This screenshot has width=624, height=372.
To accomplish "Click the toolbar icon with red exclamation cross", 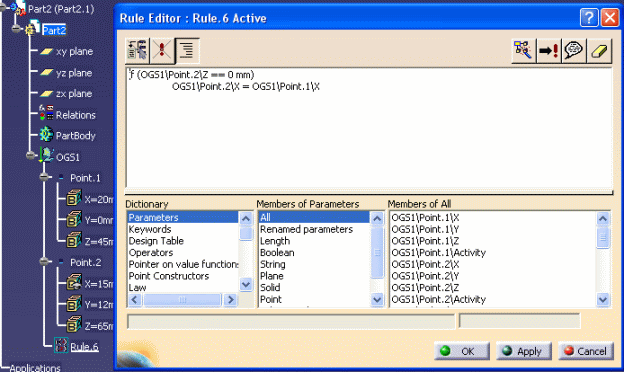I will [162, 51].
